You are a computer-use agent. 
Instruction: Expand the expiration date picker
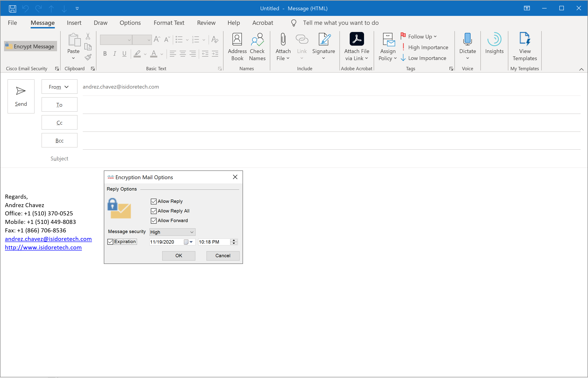tap(191, 242)
